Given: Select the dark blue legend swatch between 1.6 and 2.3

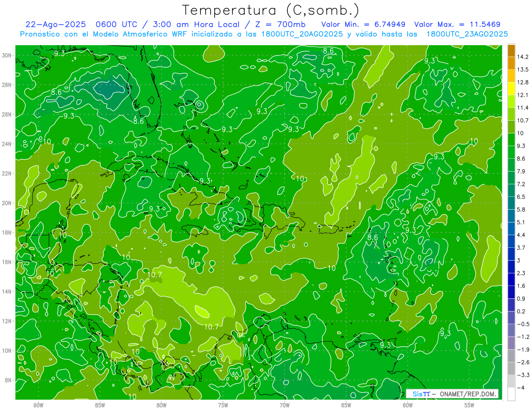Looking at the screenshot, I should (x=511, y=279).
